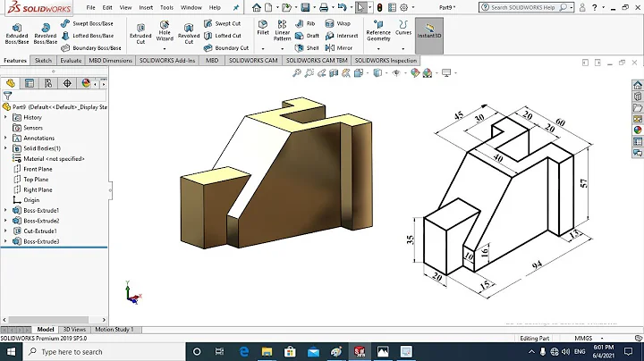This screenshot has height=361, width=644.
Task: Click the Swept Cut tool
Action: click(x=222, y=23)
